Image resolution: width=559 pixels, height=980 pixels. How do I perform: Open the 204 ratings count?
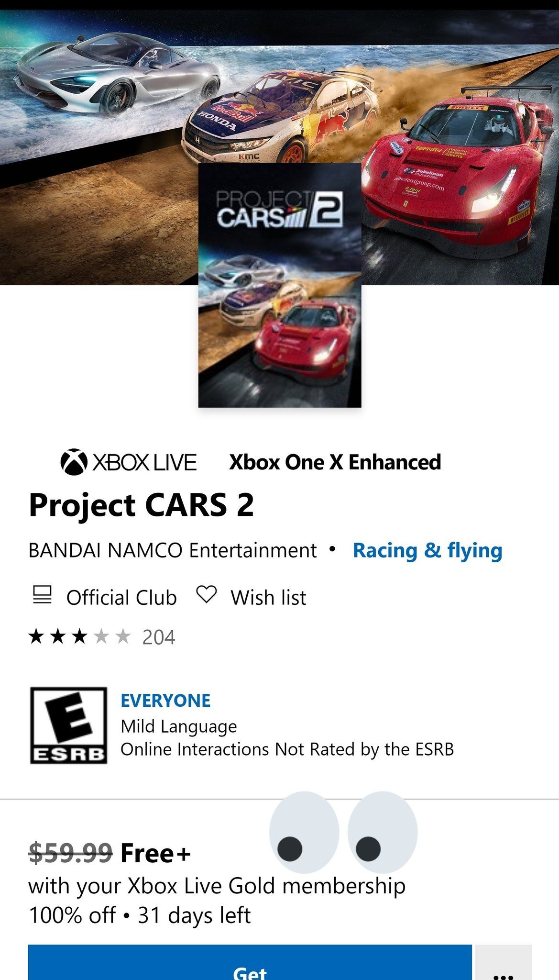(159, 637)
